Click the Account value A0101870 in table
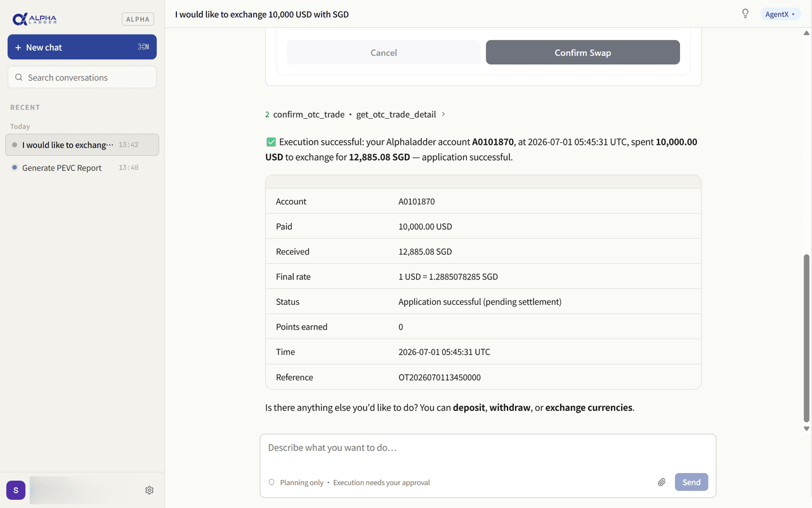Viewport: 812px width, 508px height. 417,201
